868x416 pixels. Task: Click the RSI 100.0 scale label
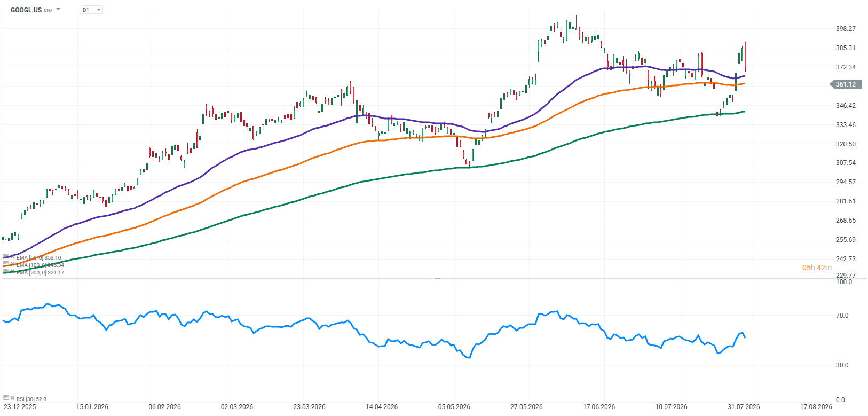[x=844, y=282]
